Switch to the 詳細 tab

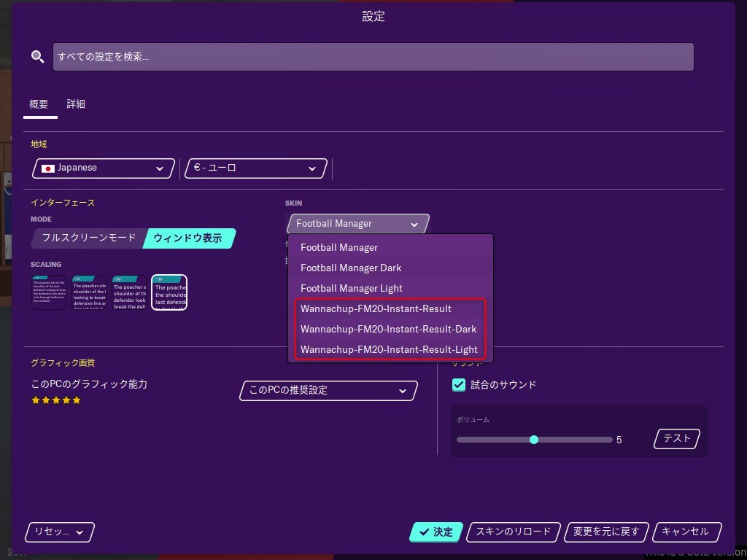(x=76, y=104)
